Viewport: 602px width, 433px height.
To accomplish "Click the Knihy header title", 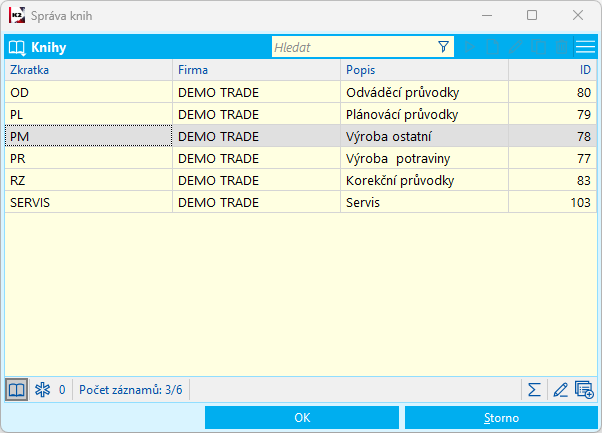I will tap(48, 48).
